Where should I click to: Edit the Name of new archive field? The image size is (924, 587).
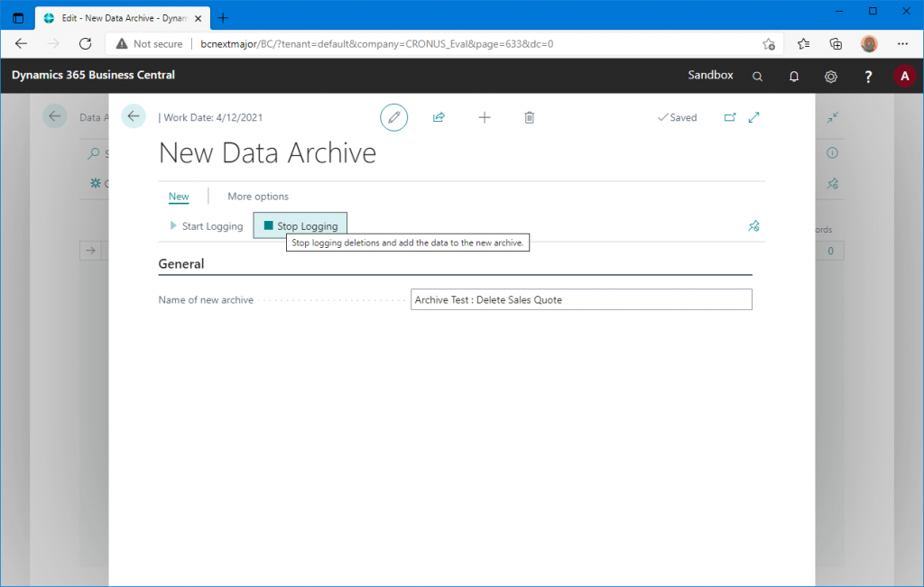click(581, 299)
